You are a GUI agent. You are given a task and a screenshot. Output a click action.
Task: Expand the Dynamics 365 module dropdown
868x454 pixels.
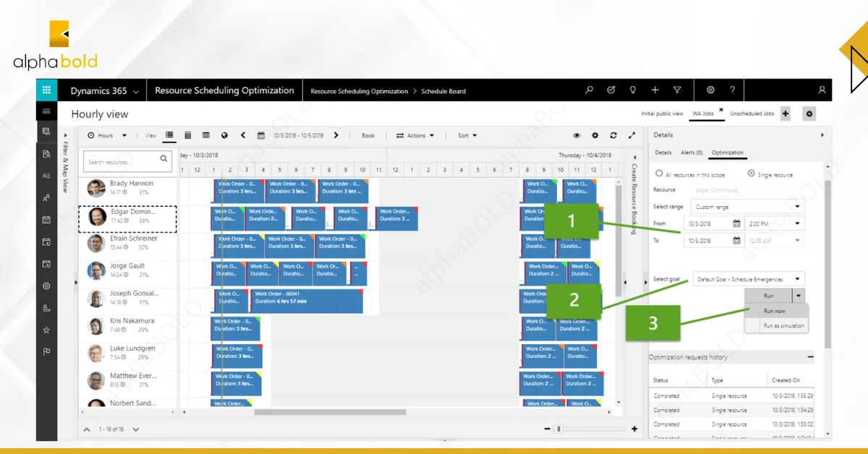[x=135, y=91]
